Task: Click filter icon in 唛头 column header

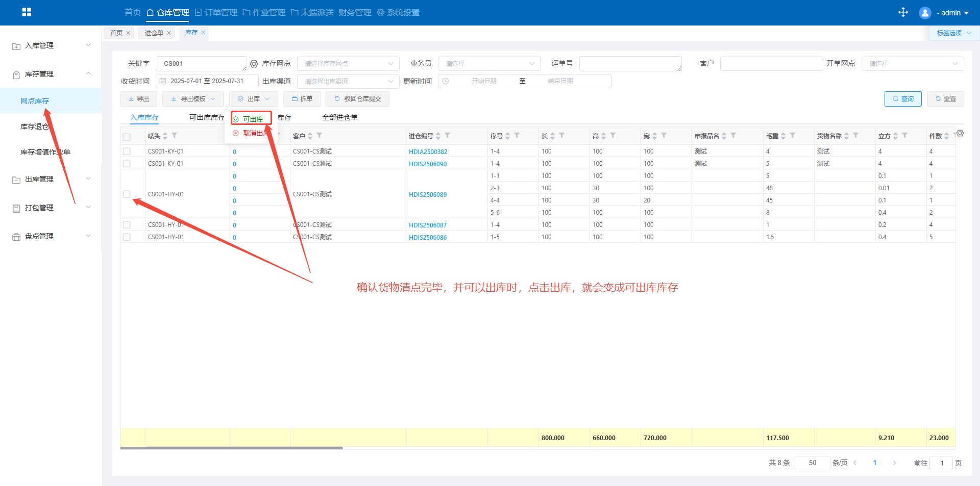Action: coord(175,136)
